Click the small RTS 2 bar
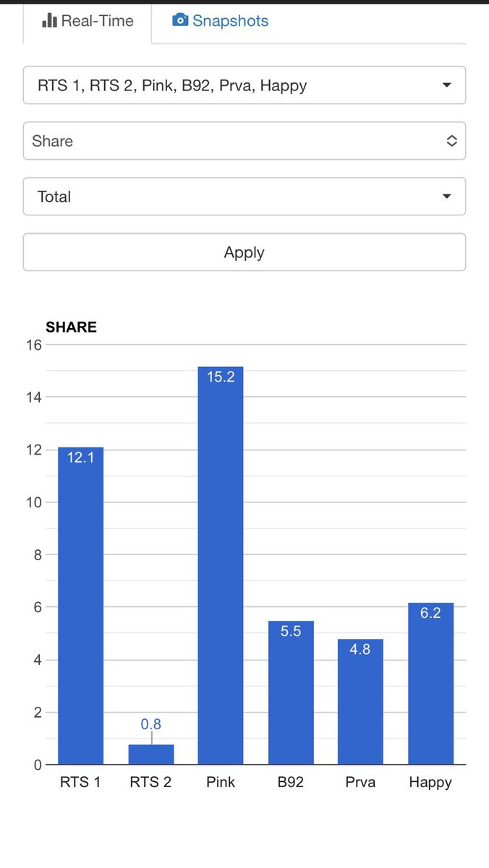 151,755
